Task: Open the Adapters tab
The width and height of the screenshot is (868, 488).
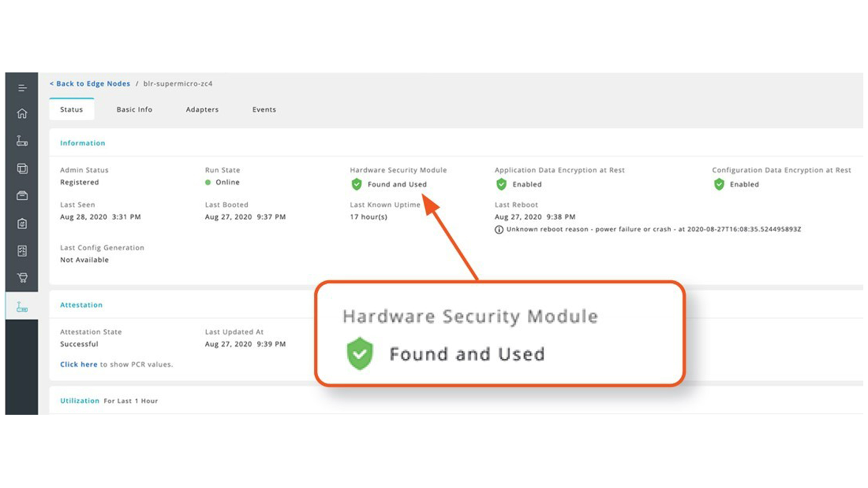Action: (x=202, y=110)
